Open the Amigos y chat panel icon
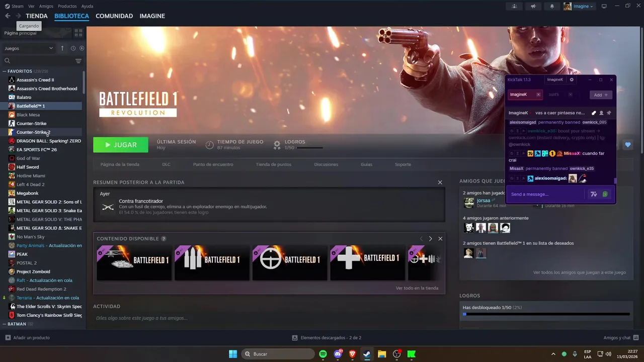The width and height of the screenshot is (644, 362). tap(636, 338)
